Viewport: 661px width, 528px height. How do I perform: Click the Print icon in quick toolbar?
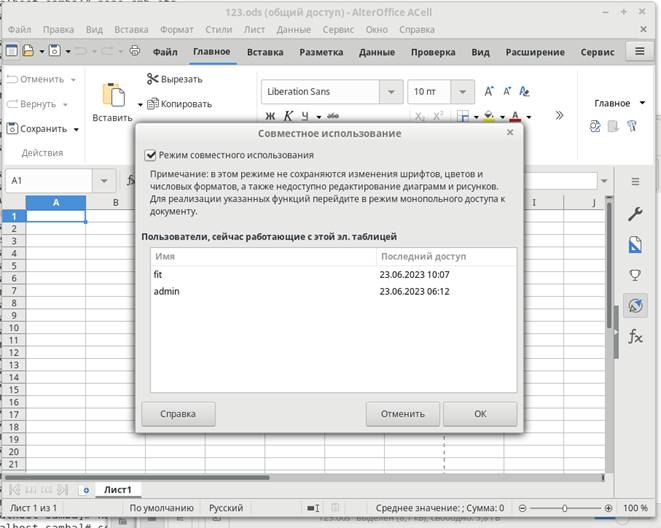[x=134, y=51]
